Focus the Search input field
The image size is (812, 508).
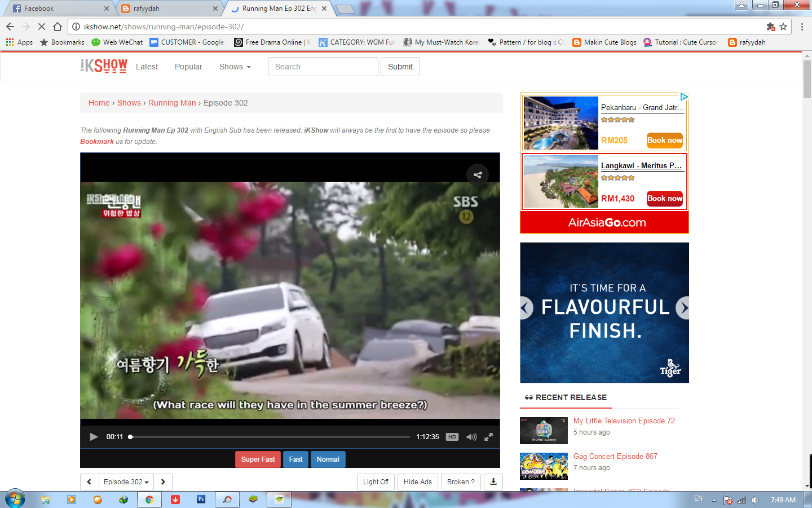tap(323, 67)
